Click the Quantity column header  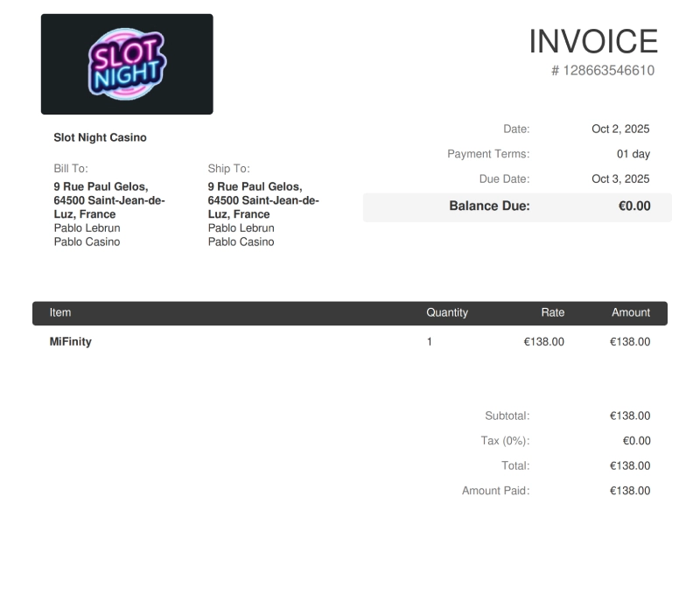point(446,312)
